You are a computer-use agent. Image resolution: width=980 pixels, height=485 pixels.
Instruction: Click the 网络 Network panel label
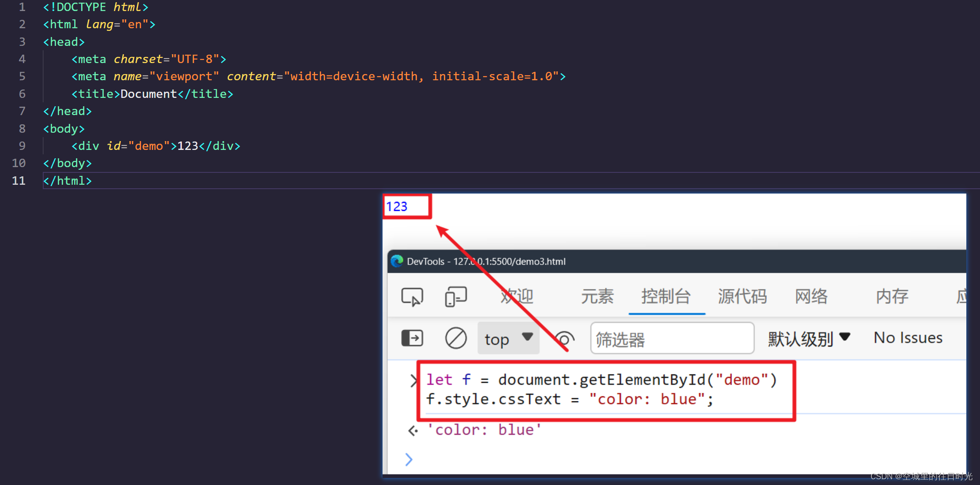point(811,296)
